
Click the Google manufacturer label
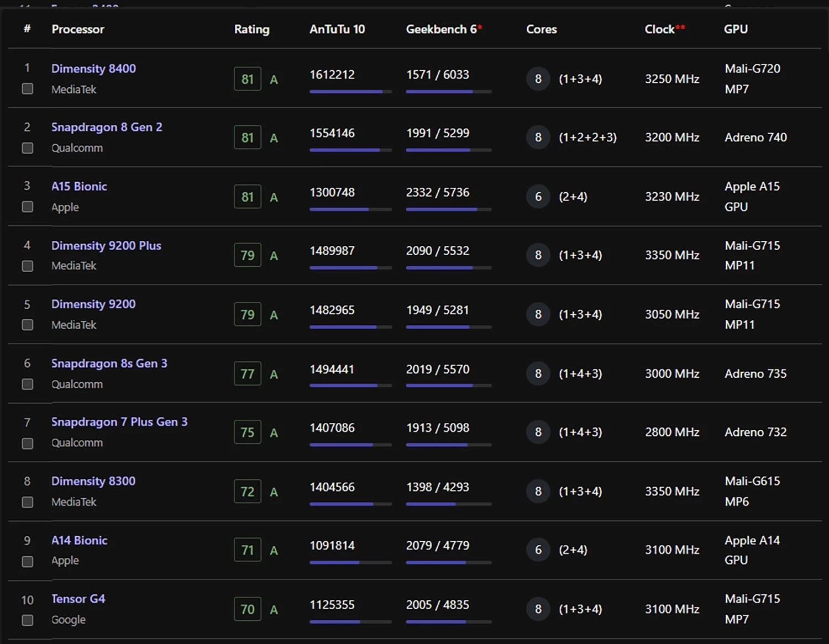point(69,620)
